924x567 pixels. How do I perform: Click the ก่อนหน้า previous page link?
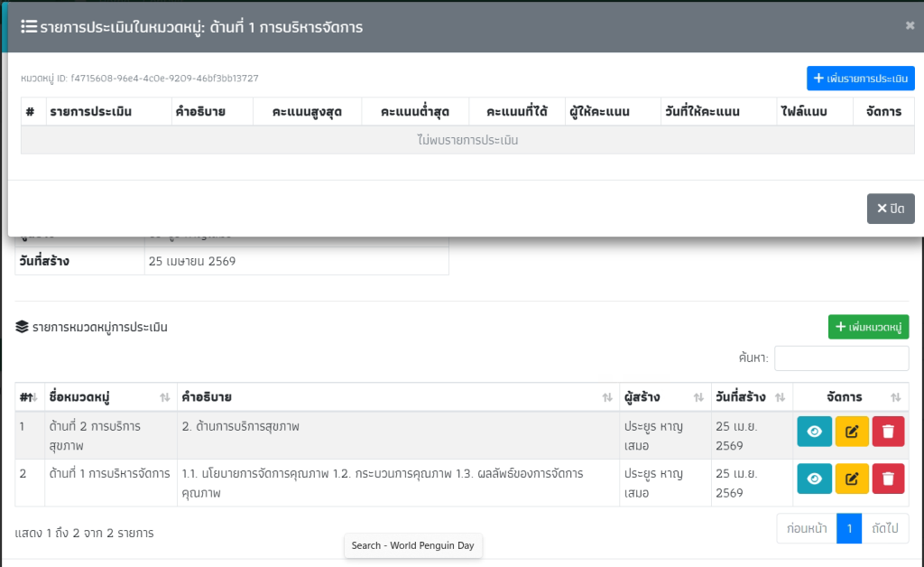pyautogui.click(x=807, y=529)
